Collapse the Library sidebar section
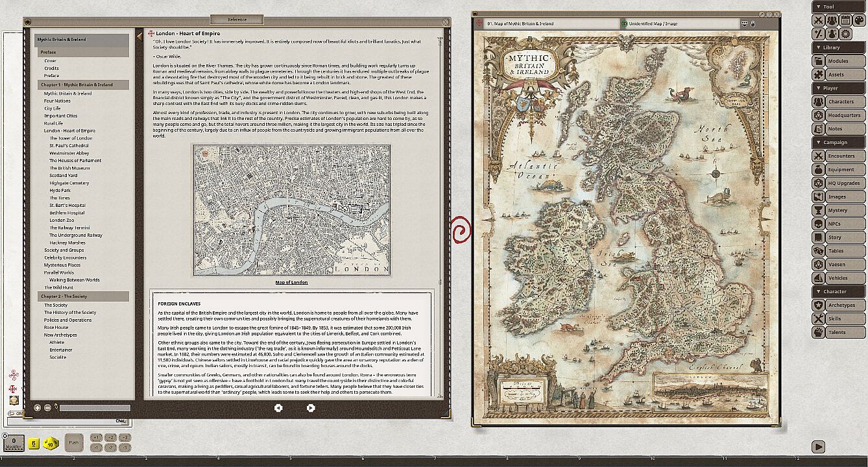The width and height of the screenshot is (868, 467). [838, 47]
